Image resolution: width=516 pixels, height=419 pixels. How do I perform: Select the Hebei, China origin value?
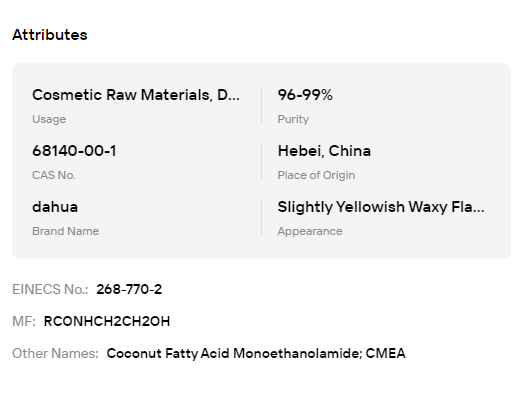pyautogui.click(x=324, y=151)
